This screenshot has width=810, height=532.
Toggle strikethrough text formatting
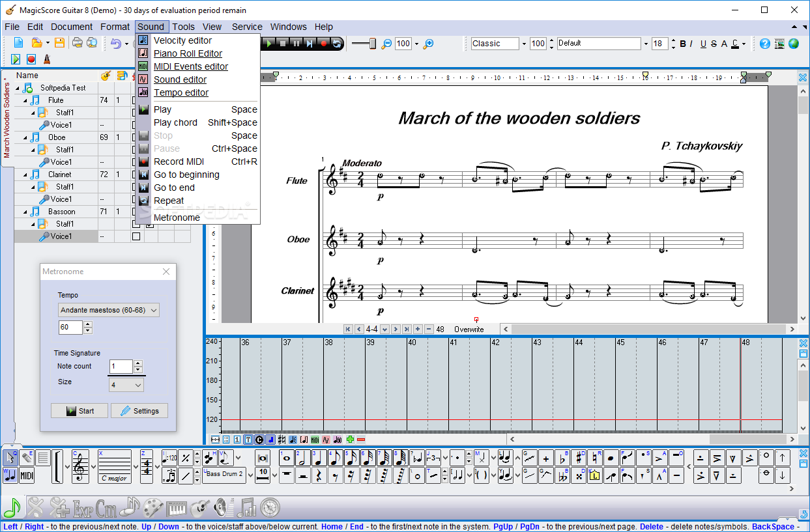pos(714,44)
